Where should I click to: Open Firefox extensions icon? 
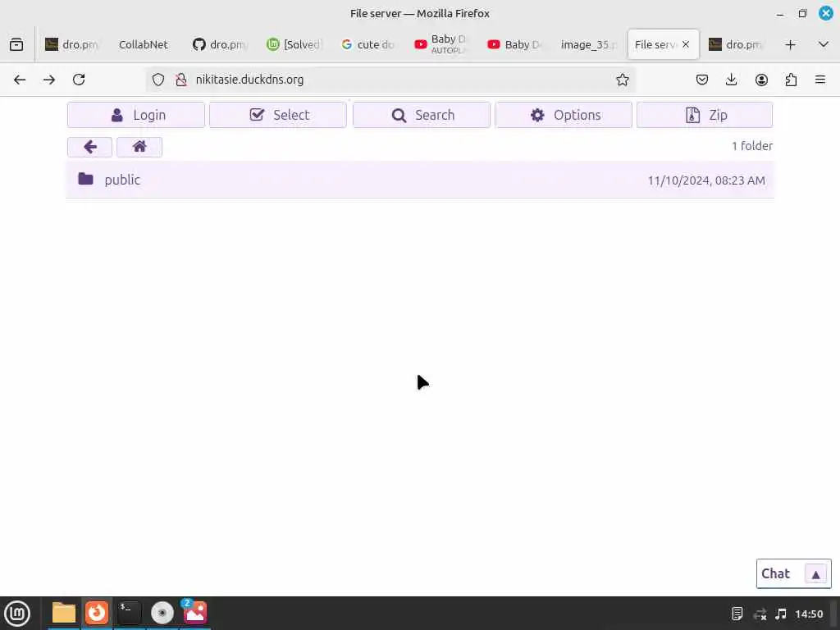coord(791,80)
